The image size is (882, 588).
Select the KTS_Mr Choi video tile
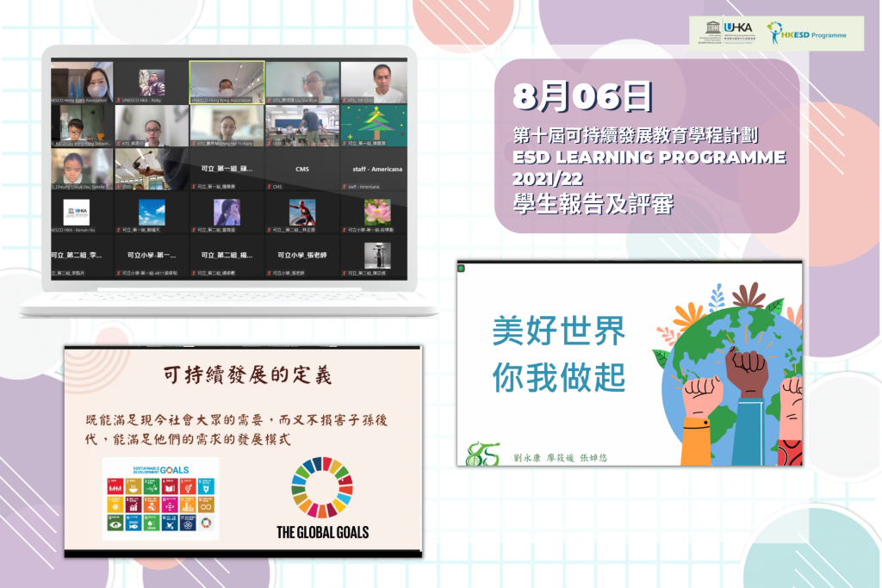[x=374, y=82]
